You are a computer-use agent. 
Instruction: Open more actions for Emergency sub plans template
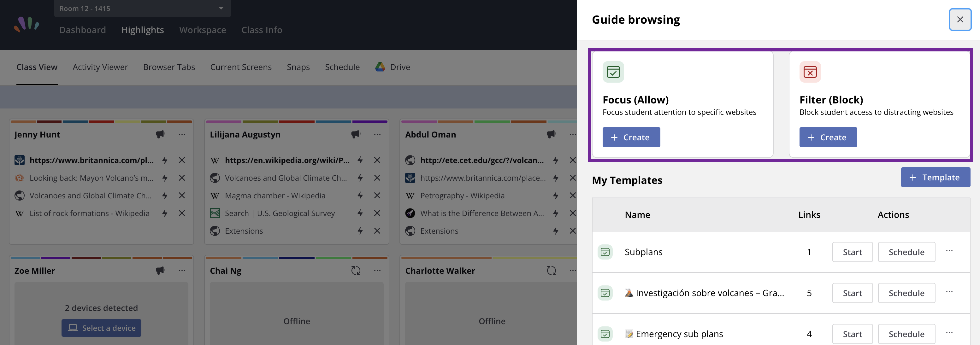(x=949, y=333)
